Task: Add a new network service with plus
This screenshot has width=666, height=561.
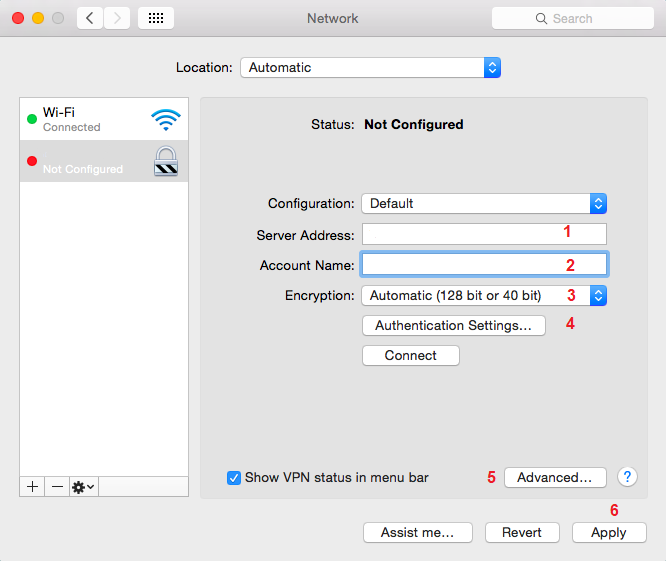Action: pos(32,486)
